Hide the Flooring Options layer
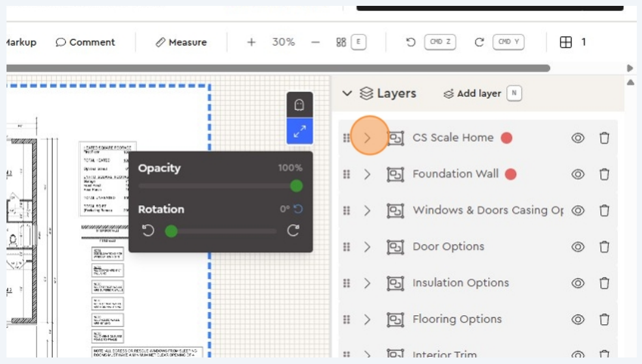 pyautogui.click(x=577, y=320)
